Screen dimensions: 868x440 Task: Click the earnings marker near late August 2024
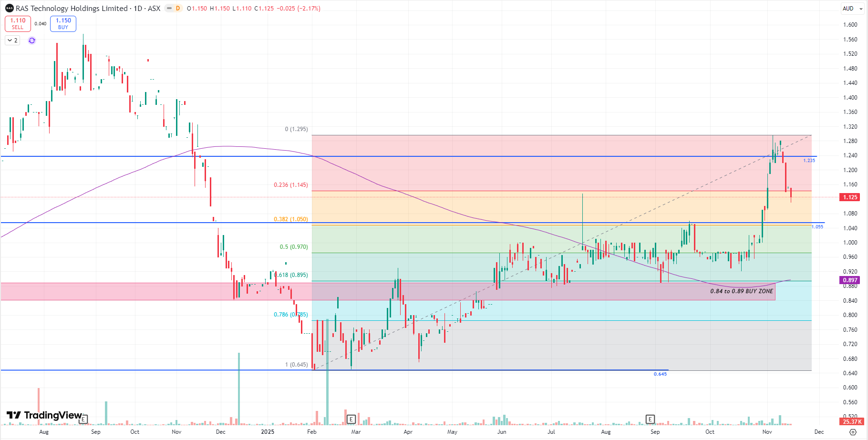pos(83,419)
